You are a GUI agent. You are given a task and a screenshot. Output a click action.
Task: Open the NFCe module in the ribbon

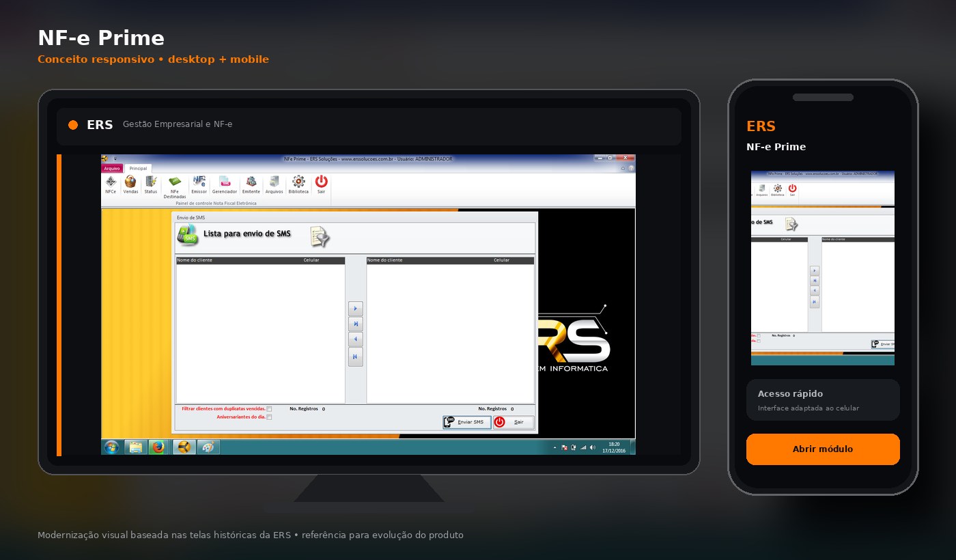(x=111, y=184)
